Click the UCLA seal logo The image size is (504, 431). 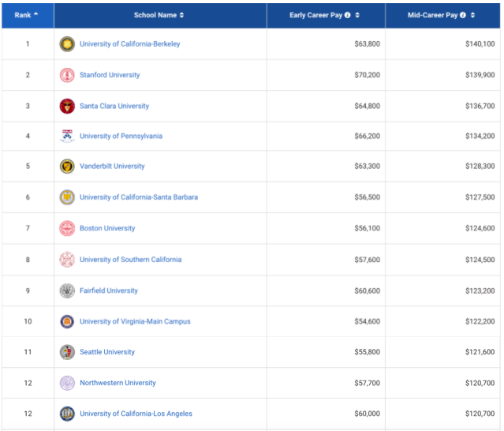[67, 414]
